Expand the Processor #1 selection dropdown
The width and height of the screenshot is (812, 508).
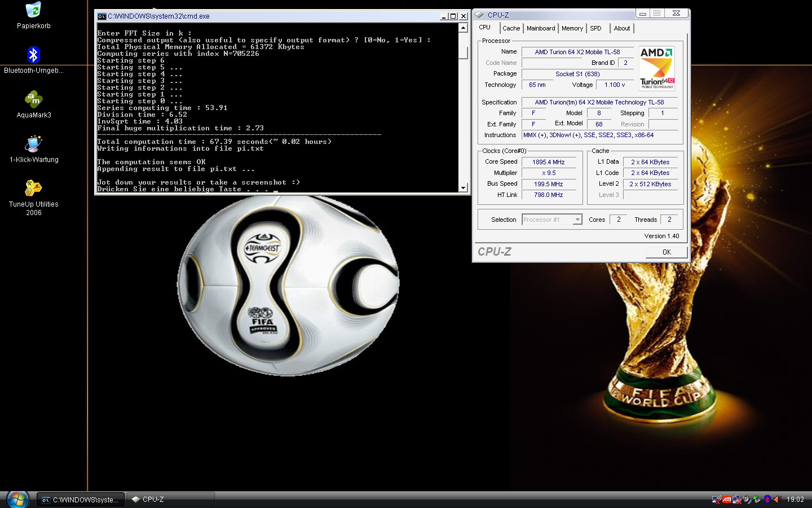tap(577, 220)
